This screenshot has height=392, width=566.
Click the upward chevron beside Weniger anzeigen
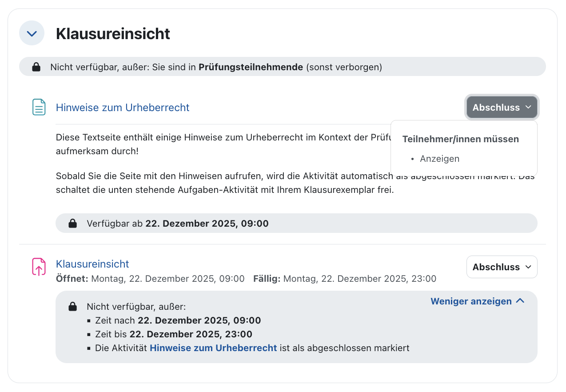(x=520, y=300)
